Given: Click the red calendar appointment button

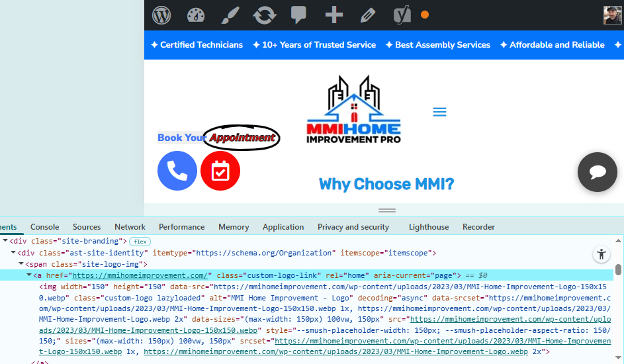Looking at the screenshot, I should point(220,171).
